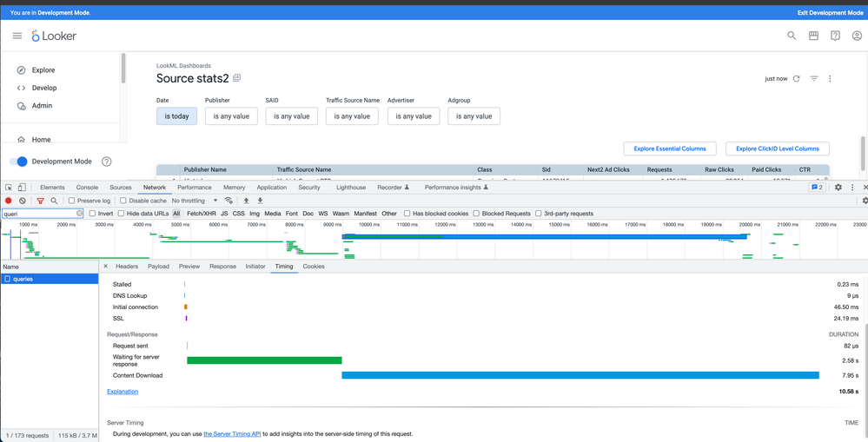Image resolution: width=868 pixels, height=442 pixels.
Task: Open Publisher filter 'is any value'
Action: click(x=231, y=116)
